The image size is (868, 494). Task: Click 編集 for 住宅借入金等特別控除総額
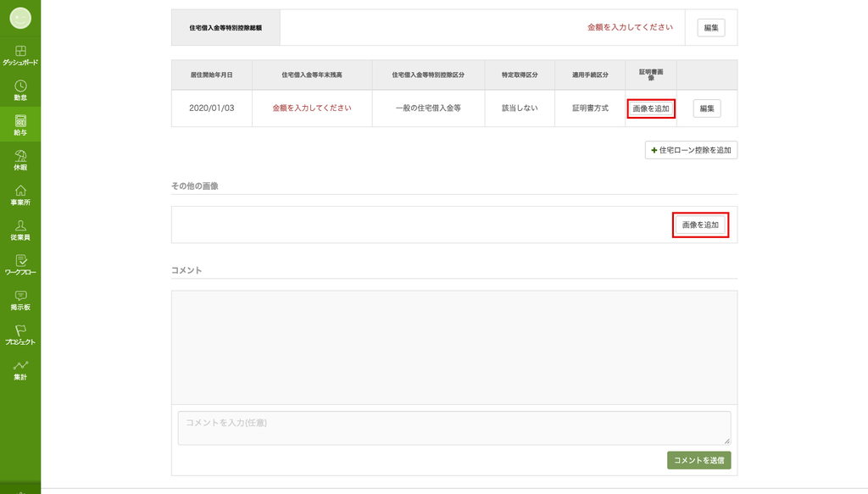(711, 28)
